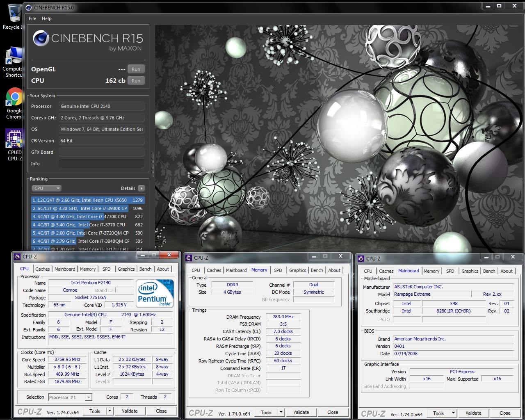Viewport: 525px width, 420px height.
Task: Open Tools dropdown arrow in Mainboard window
Action: pos(453,413)
